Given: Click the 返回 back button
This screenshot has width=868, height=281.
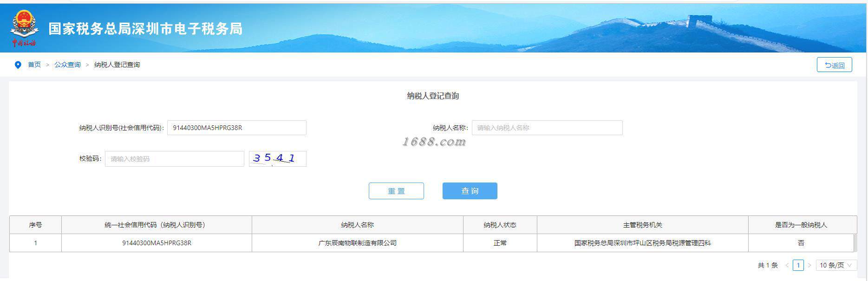Looking at the screenshot, I should pyautogui.click(x=834, y=65).
